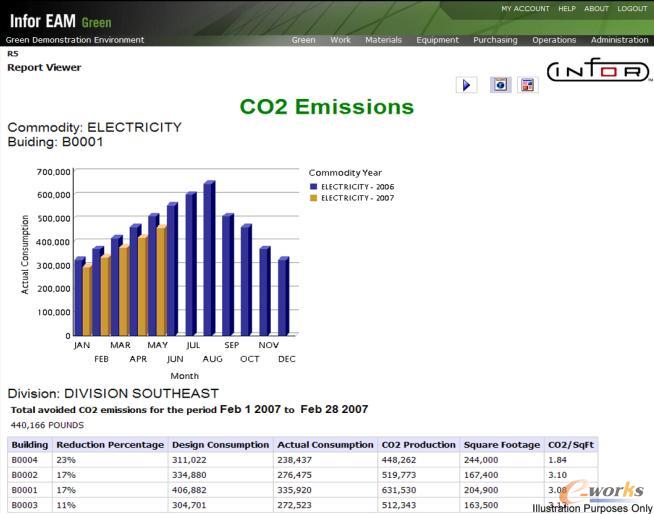
Task: Click actual consumption value 272,523
Action: click(x=294, y=505)
